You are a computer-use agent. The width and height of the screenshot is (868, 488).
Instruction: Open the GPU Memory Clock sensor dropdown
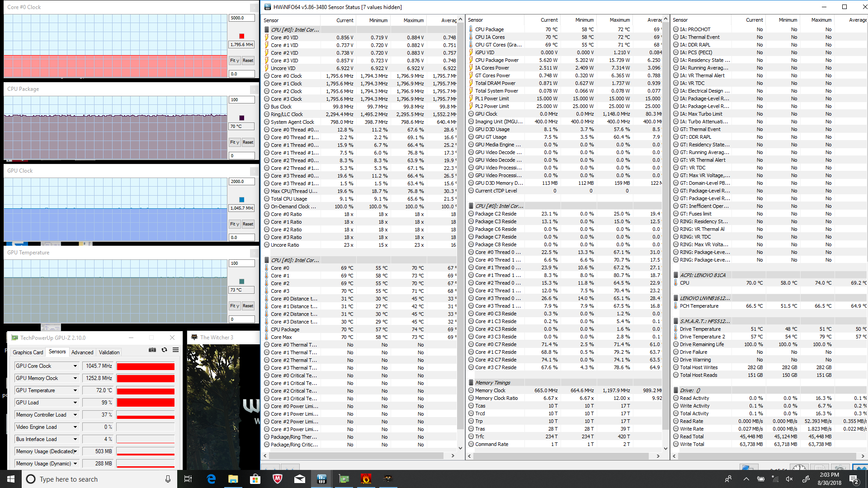click(x=75, y=378)
